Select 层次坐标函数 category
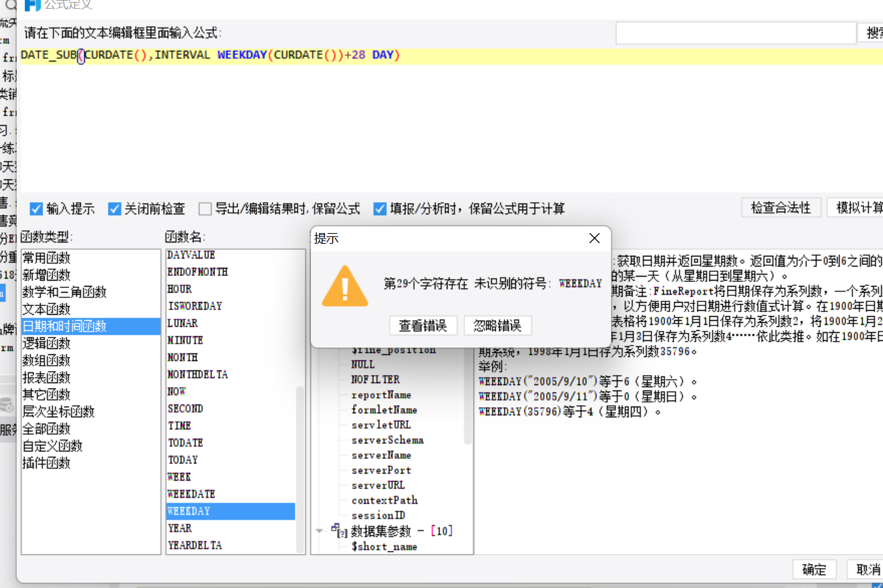 tap(58, 412)
